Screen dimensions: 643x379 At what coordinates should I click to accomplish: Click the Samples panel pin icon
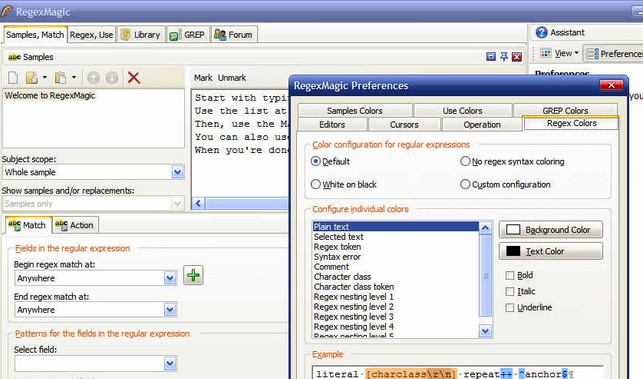[504, 57]
